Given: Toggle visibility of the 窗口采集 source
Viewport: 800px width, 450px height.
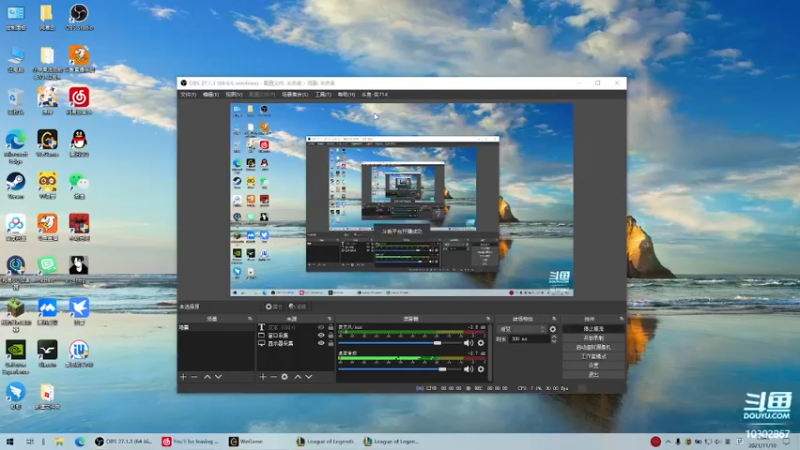Looking at the screenshot, I should [321, 335].
